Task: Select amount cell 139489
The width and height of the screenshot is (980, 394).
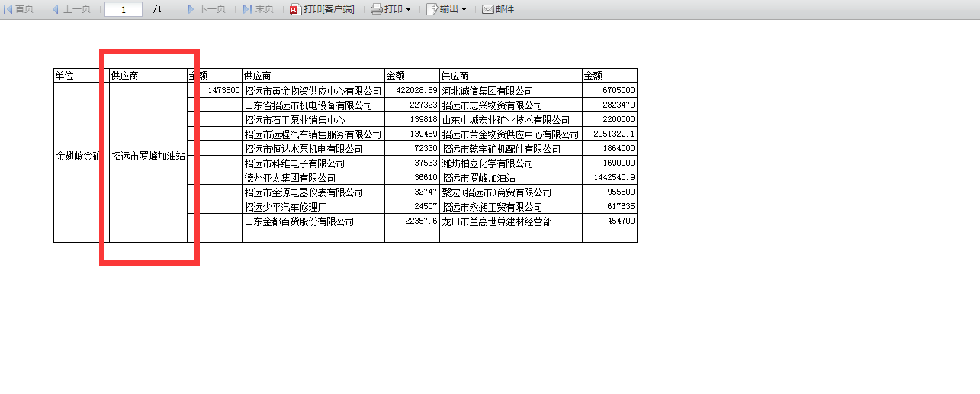Action: (x=412, y=134)
